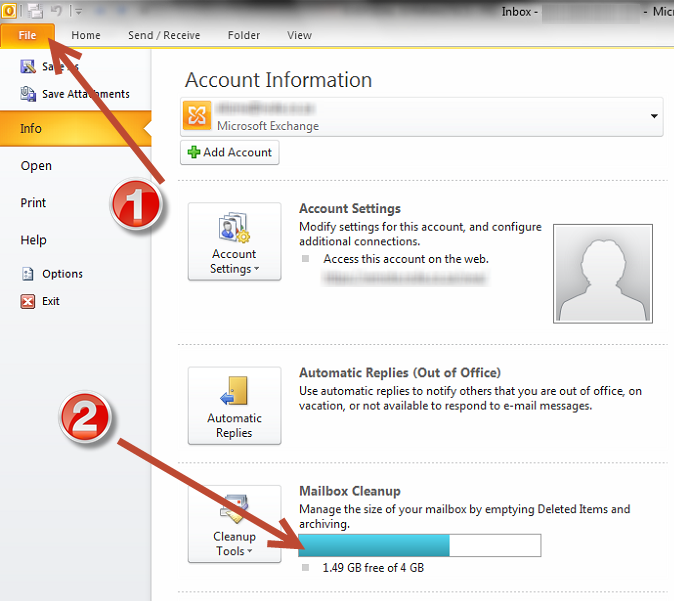
Task: Click the red Exit icon
Action: 28,301
